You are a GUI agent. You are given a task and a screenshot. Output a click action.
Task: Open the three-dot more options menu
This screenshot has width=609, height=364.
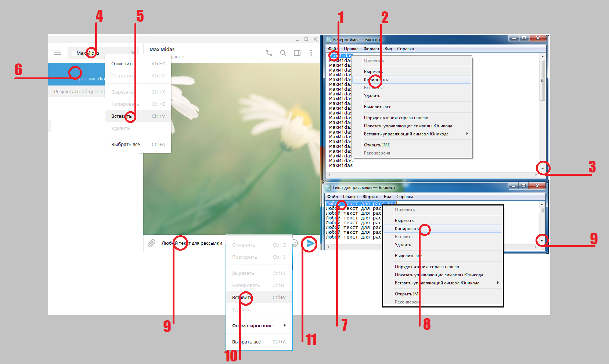pos(311,53)
